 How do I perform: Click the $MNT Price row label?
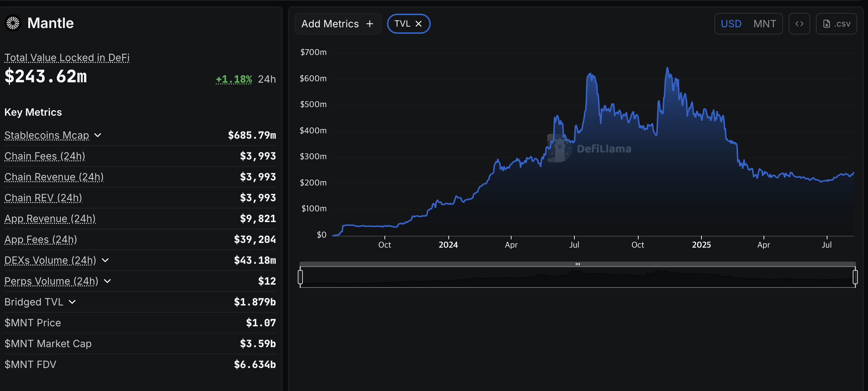click(x=33, y=323)
